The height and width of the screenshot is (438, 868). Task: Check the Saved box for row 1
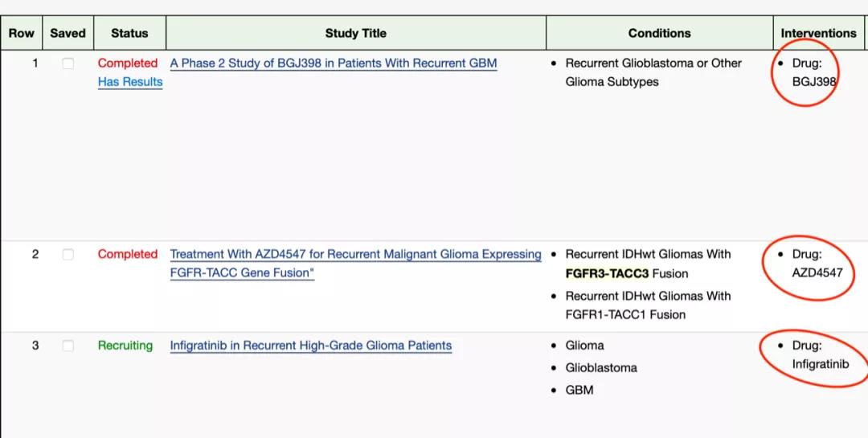tap(68, 63)
